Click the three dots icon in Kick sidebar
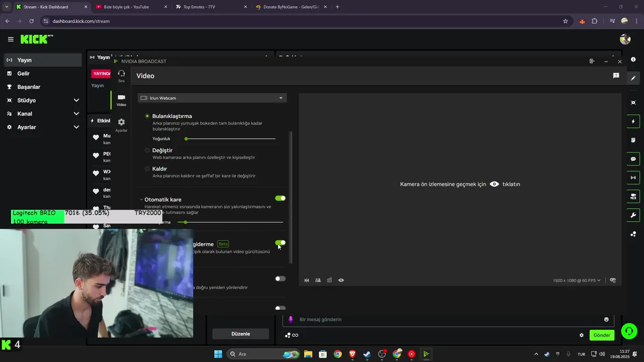Screen dimensions: 644x362 coord(633,234)
